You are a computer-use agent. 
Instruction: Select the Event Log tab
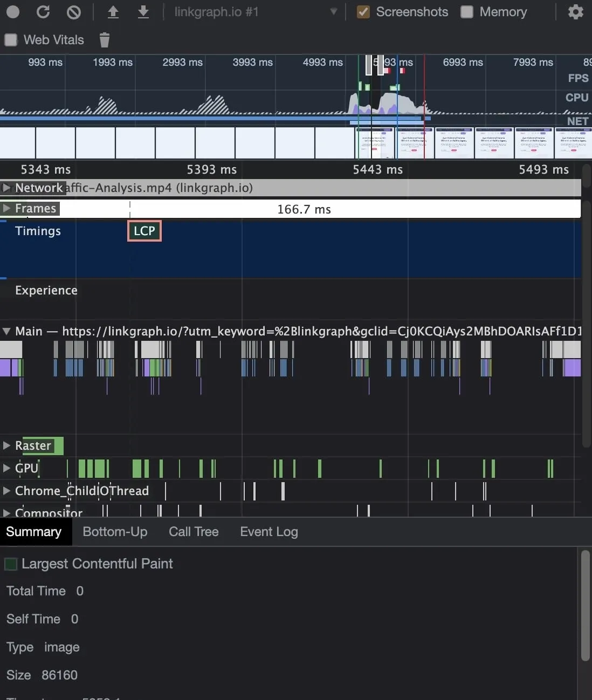(x=269, y=532)
